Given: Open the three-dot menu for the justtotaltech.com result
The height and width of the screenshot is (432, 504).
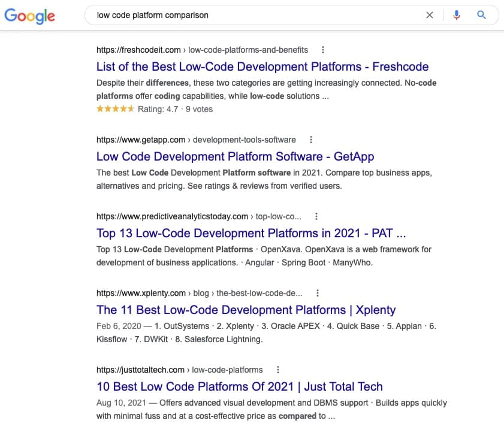Looking at the screenshot, I should tap(277, 370).
